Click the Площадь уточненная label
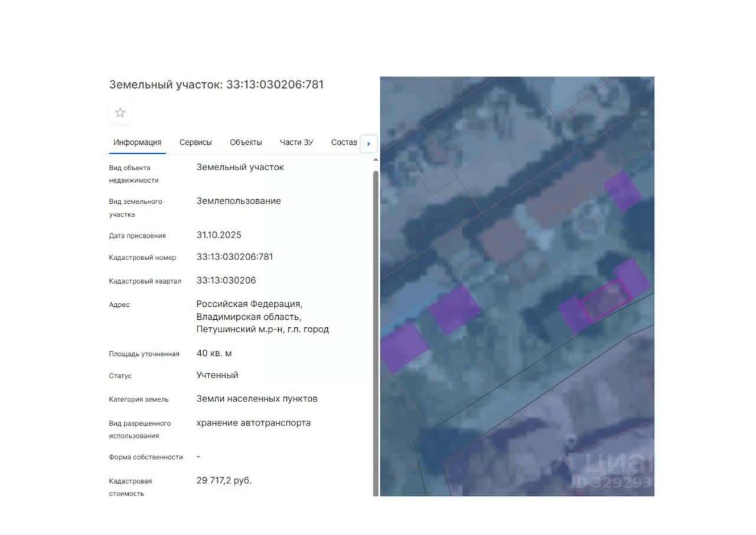 [144, 354]
